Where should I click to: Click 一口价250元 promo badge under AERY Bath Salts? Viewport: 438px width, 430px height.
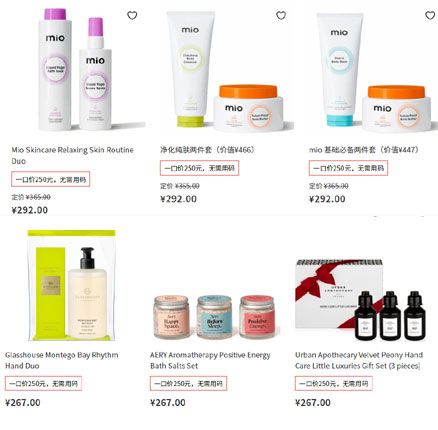click(188, 384)
